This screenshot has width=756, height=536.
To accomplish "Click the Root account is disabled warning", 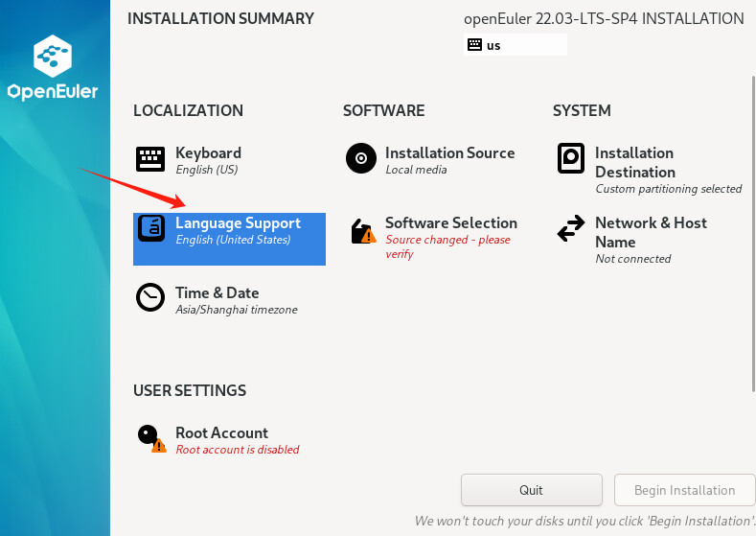I will [x=238, y=450].
